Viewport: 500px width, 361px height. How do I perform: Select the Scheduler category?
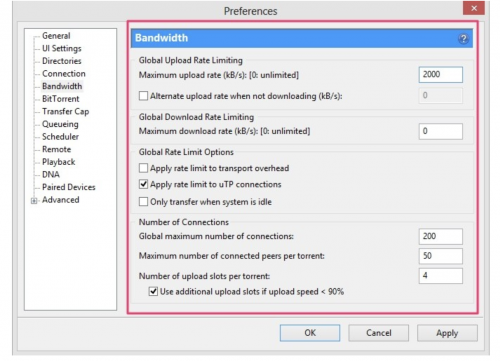click(x=60, y=137)
